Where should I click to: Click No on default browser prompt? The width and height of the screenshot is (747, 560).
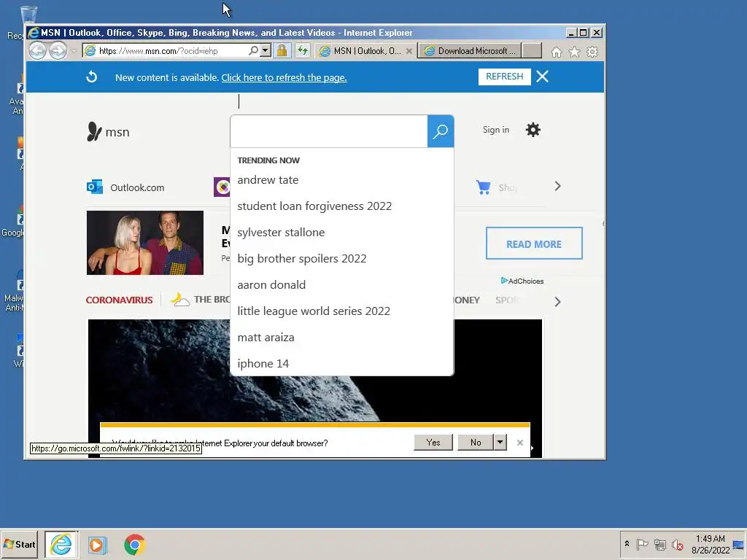(x=476, y=443)
